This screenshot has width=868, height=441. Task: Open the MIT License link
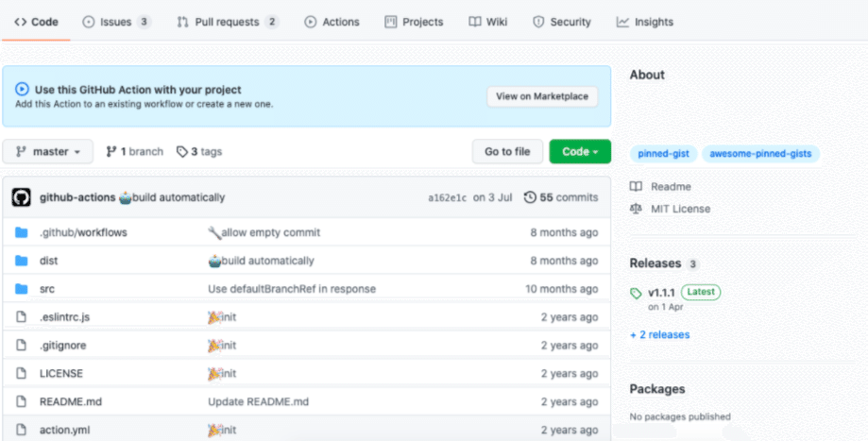tap(680, 209)
